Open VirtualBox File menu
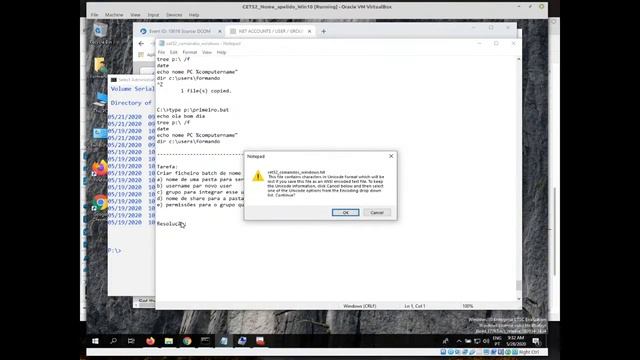Screen dimensions: 640x360 click(95, 15)
